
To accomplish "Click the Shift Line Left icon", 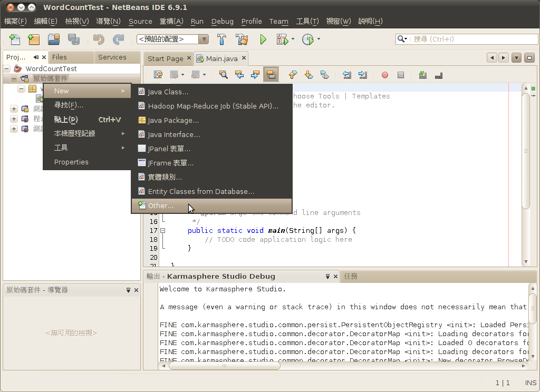I will click(347, 74).
